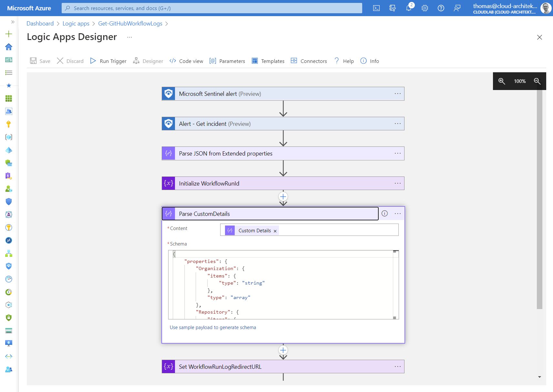The width and height of the screenshot is (553, 392).
Task: Click Run Trigger in the toolbar
Action: [x=108, y=61]
